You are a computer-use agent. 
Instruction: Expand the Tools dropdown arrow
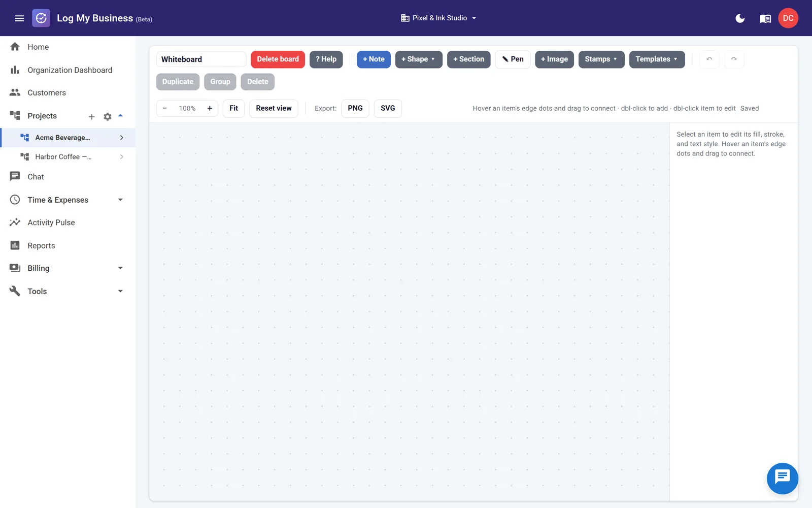120,292
